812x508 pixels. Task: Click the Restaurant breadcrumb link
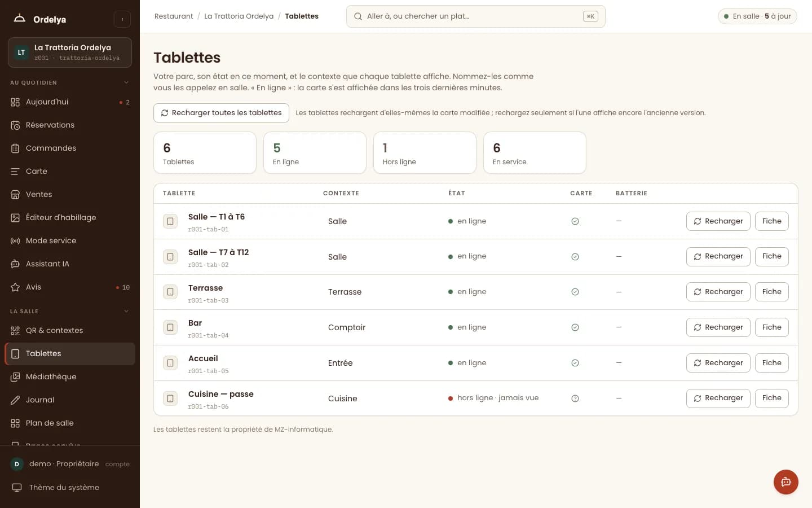[x=174, y=16]
